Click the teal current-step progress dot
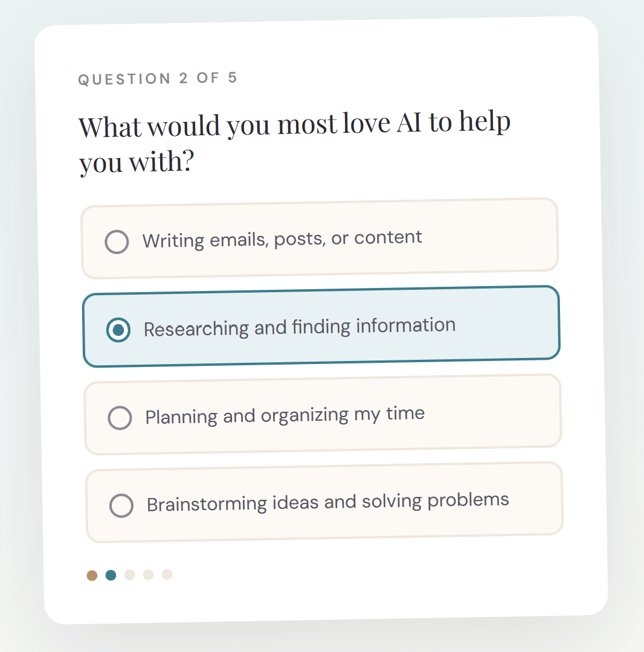The image size is (644, 652). [111, 575]
